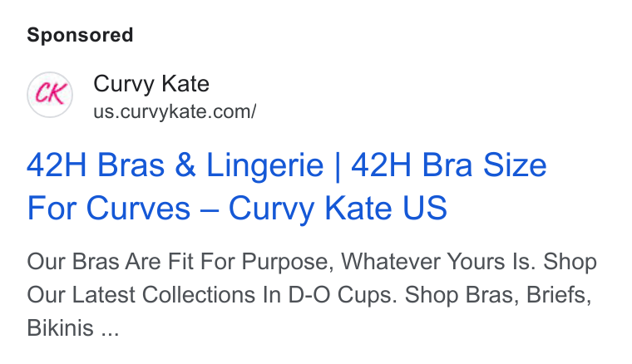Open the 42H Bras & Lingerie headline
This screenshot has width=632, height=364.
(287, 186)
